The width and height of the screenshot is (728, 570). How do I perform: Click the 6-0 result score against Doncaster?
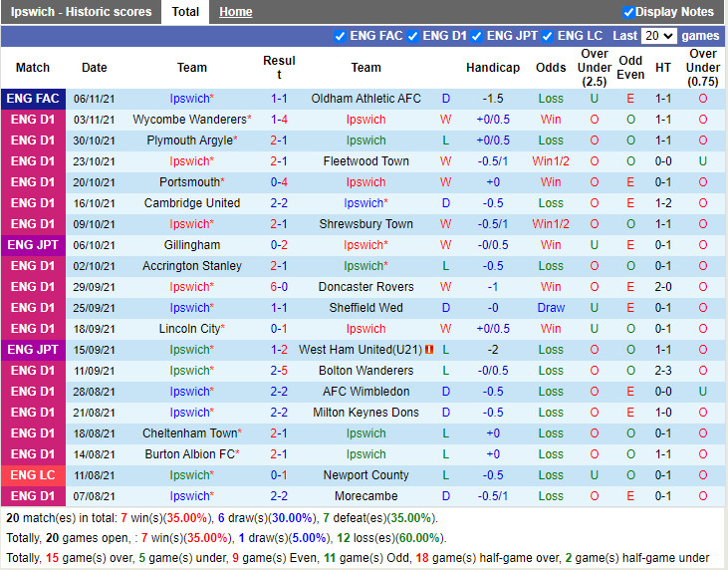(279, 287)
